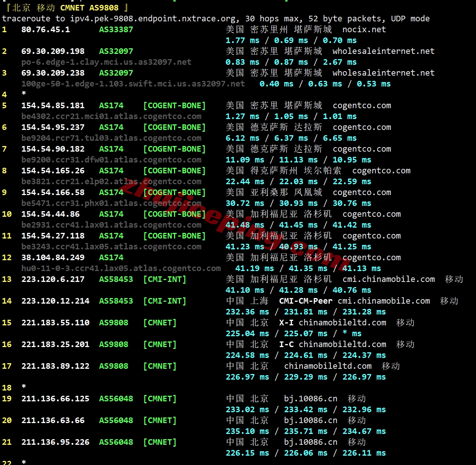Click the nocix.net domain text
476x465 pixels.
364,30
